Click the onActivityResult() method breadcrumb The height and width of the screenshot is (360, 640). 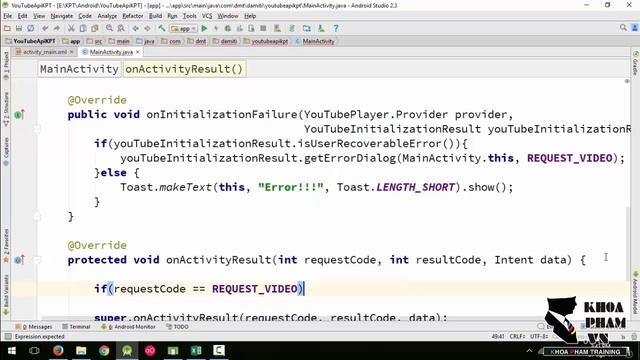(x=184, y=69)
